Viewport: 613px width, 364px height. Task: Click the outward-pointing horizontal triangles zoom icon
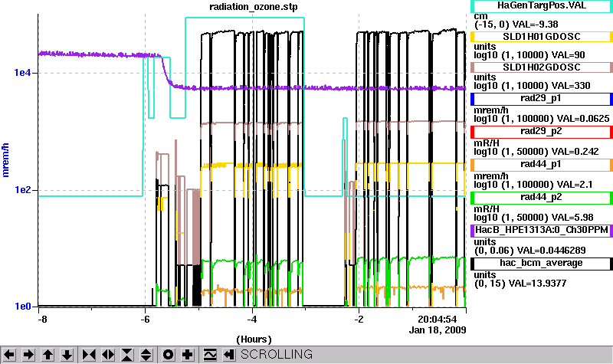pyautogui.click(x=108, y=355)
